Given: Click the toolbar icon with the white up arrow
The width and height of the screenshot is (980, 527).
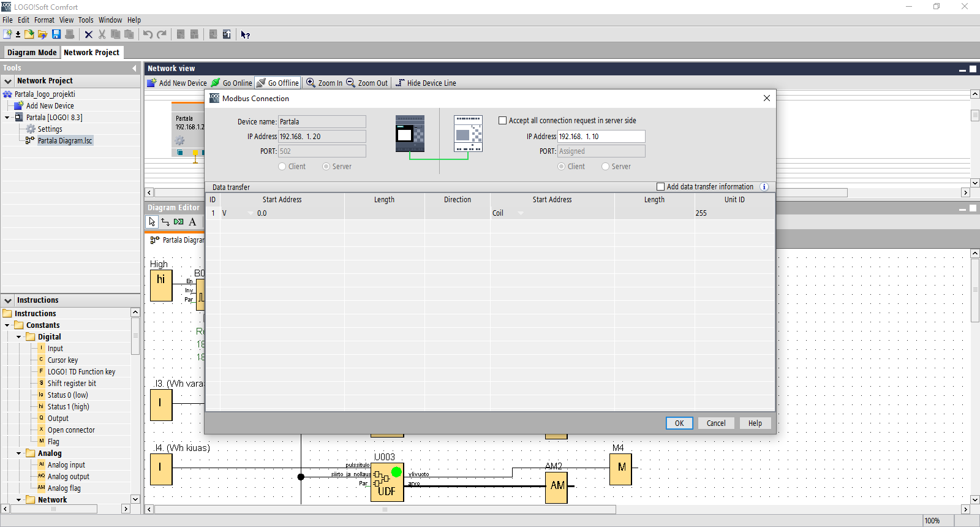Looking at the screenshot, I should tap(227, 34).
